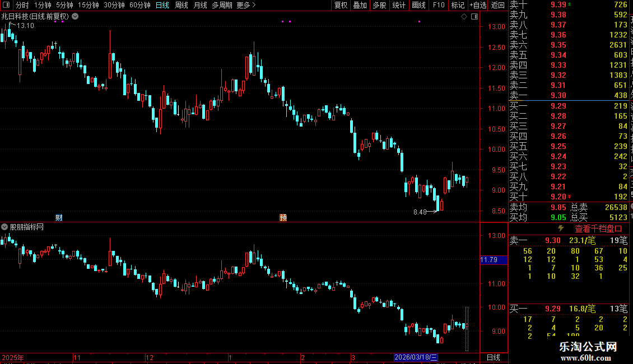Click the 买五 9.25 order row
The height and width of the screenshot is (364, 633).
569,146
